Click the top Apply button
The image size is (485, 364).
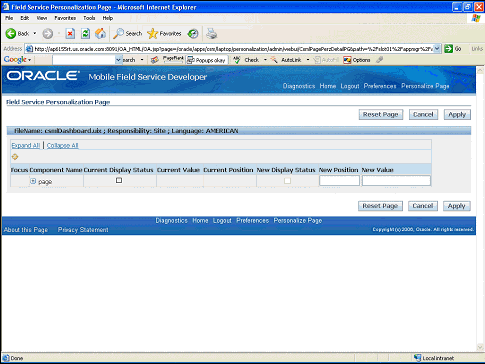tap(457, 114)
